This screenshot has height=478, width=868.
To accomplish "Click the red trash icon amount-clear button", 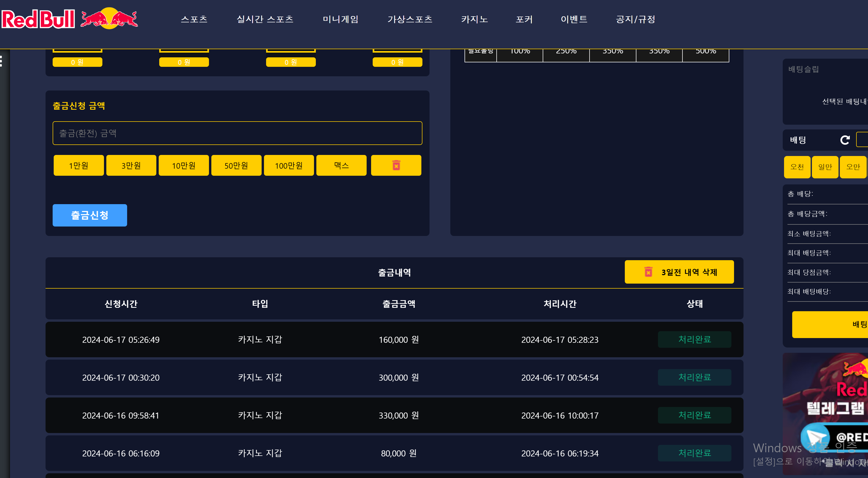I will tap(396, 165).
